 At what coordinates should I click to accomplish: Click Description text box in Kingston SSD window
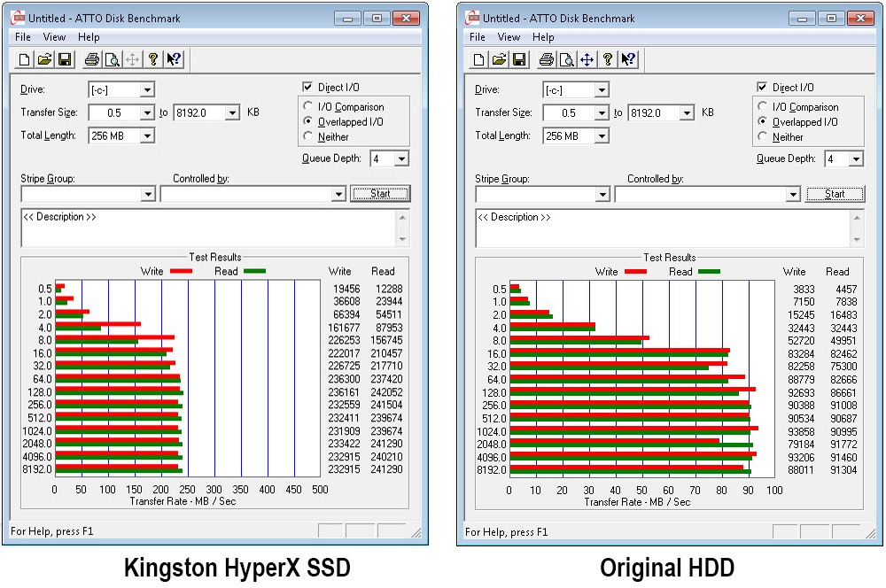point(208,228)
